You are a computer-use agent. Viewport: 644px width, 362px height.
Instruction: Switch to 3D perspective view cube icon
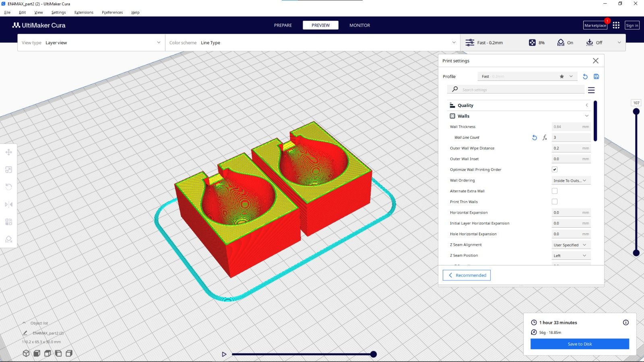pyautogui.click(x=26, y=353)
